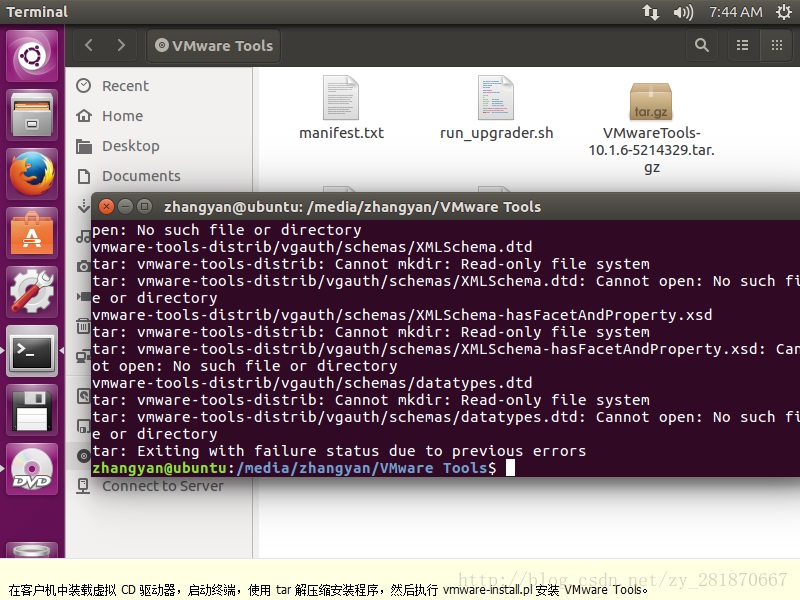Click VMware Tools location button
The image size is (800, 600).
(214, 45)
